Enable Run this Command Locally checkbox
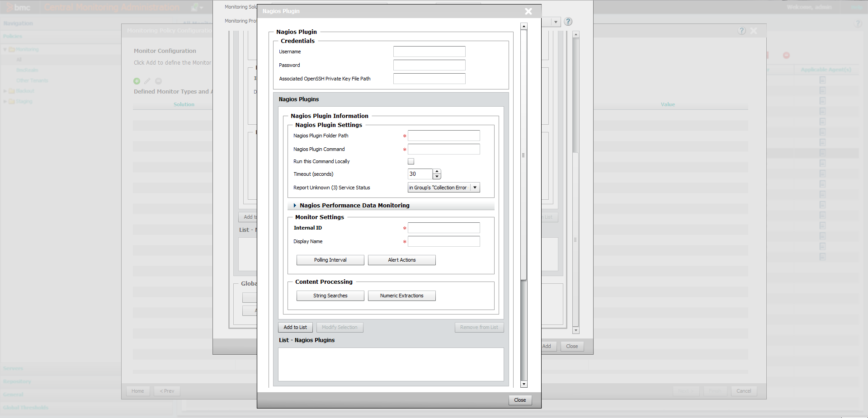Screen dimensions: 868x418 (x=411, y=161)
